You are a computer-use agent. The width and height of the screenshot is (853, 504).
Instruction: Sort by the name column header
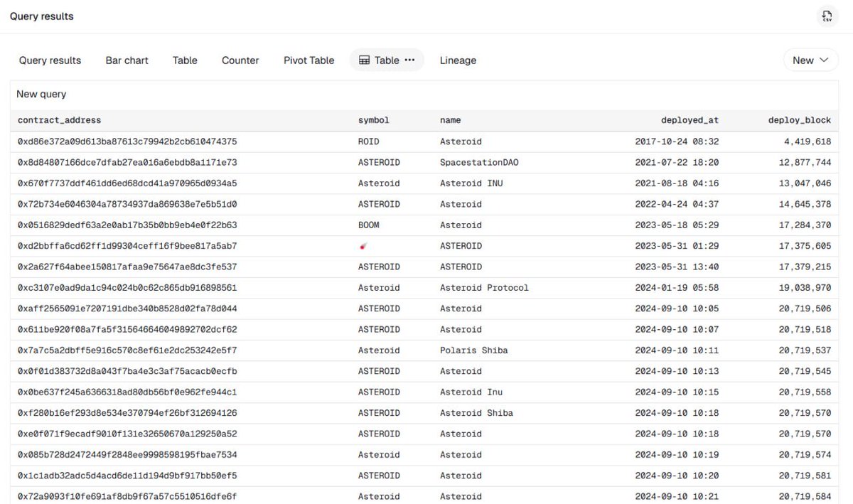coord(451,120)
